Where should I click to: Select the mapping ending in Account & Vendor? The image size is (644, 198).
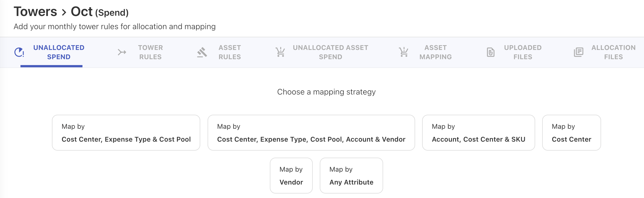pyautogui.click(x=311, y=133)
